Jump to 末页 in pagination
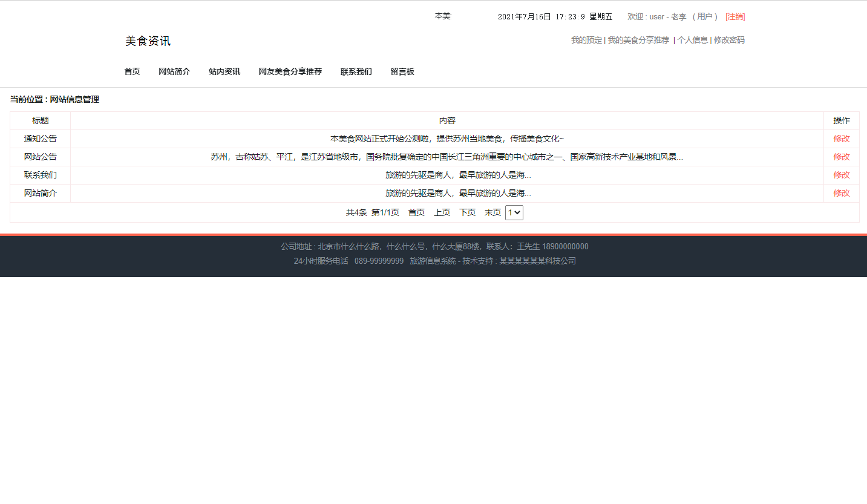Viewport: 867px width, 504px height. point(492,212)
